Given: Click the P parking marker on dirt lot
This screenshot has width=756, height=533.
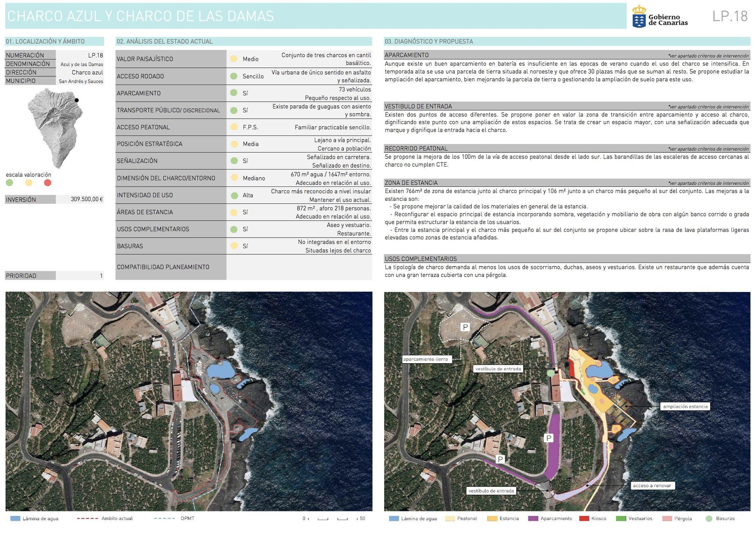Looking at the screenshot, I should click(465, 327).
